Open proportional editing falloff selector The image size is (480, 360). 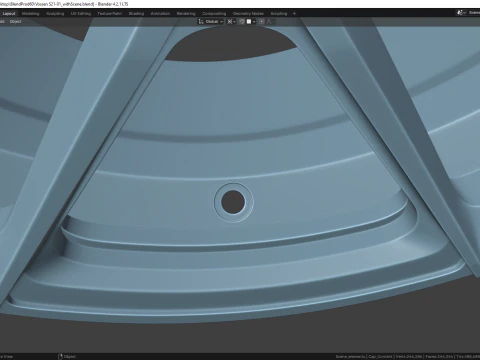269,22
